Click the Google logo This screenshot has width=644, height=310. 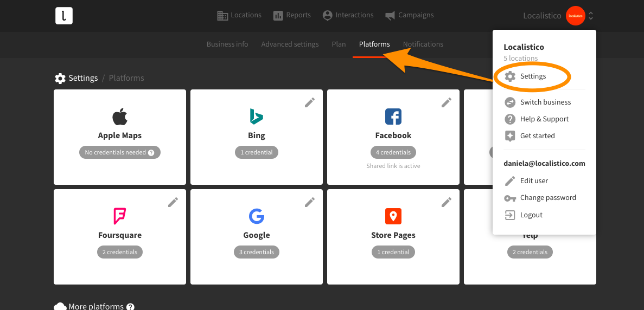click(x=256, y=216)
